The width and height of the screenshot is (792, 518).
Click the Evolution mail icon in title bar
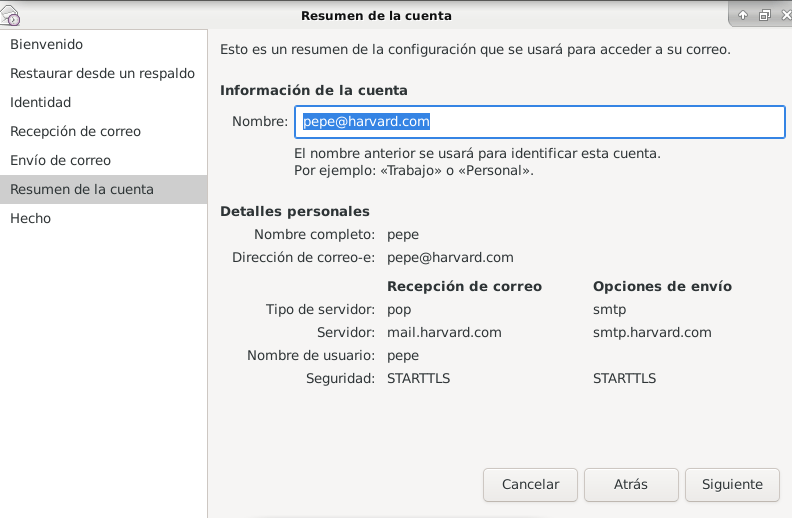(11, 15)
